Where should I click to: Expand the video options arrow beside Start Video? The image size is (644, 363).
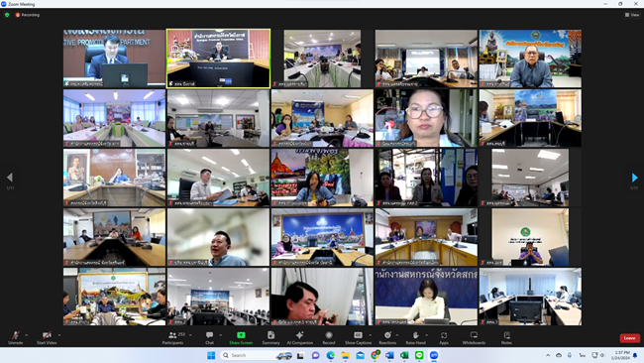pyautogui.click(x=59, y=335)
